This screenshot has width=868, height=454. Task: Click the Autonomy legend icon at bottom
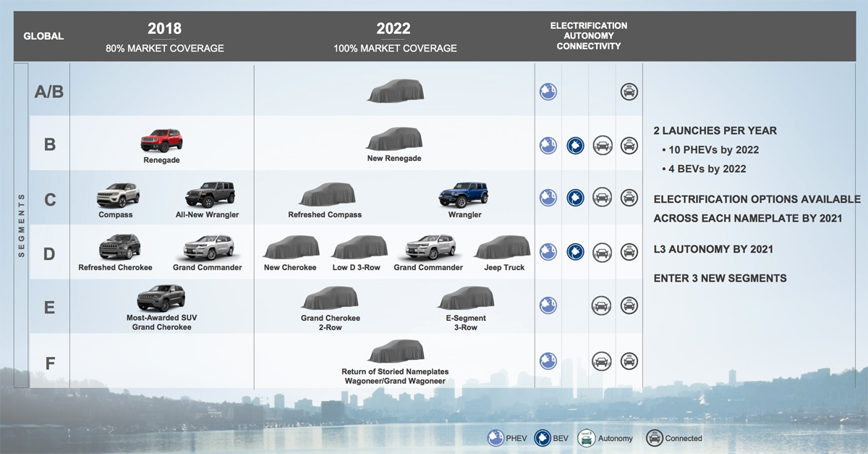(586, 438)
